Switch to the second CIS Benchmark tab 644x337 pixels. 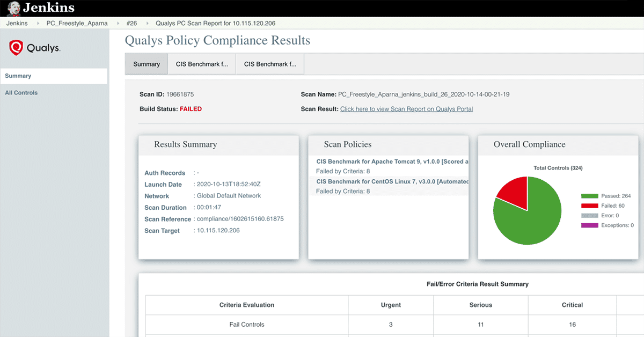(x=270, y=63)
